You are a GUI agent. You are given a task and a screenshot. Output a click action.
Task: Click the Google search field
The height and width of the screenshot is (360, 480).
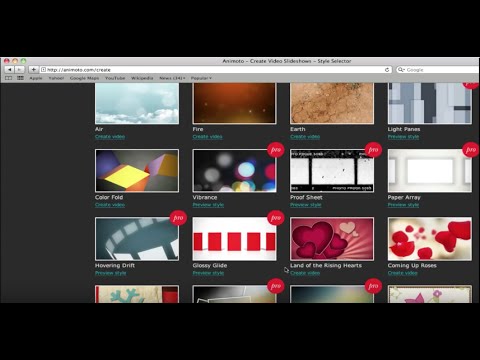click(438, 70)
